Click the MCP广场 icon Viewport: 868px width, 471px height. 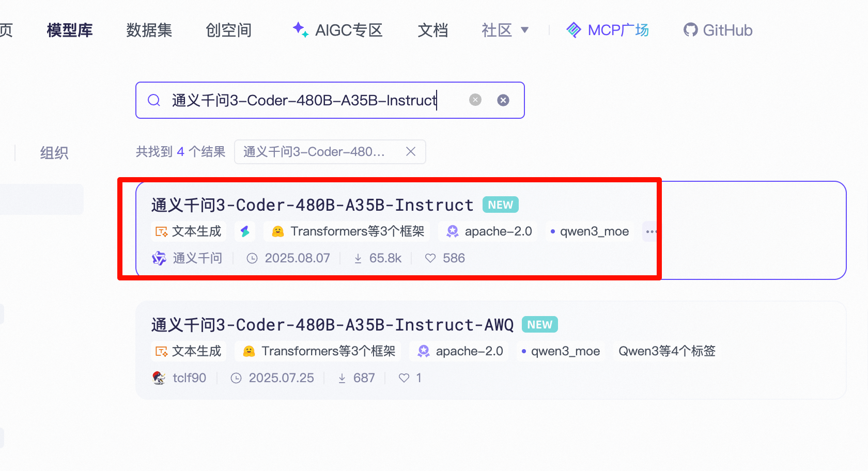pos(574,30)
